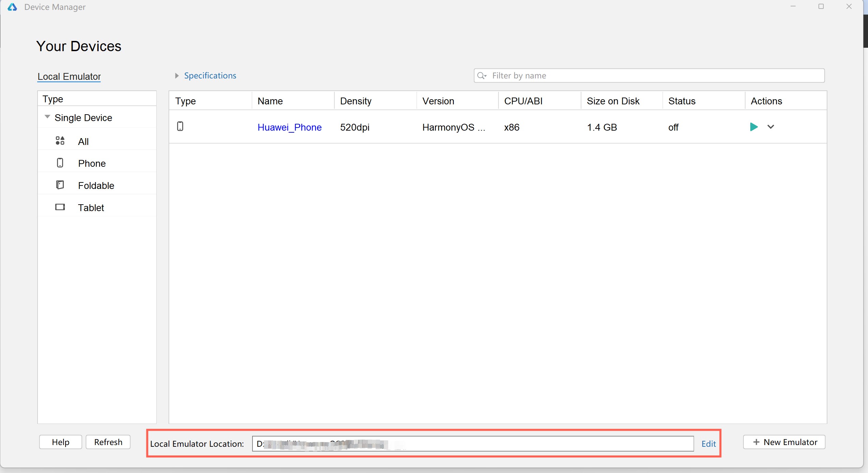Viewport: 868px width, 473px height.
Task: Sort by the Name column header
Action: [x=293, y=101]
